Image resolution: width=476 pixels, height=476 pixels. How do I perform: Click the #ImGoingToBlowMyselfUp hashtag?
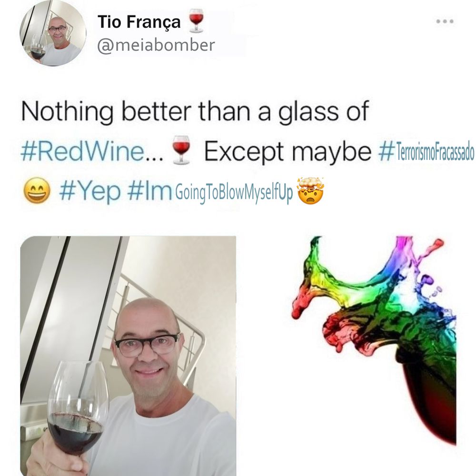(x=210, y=191)
